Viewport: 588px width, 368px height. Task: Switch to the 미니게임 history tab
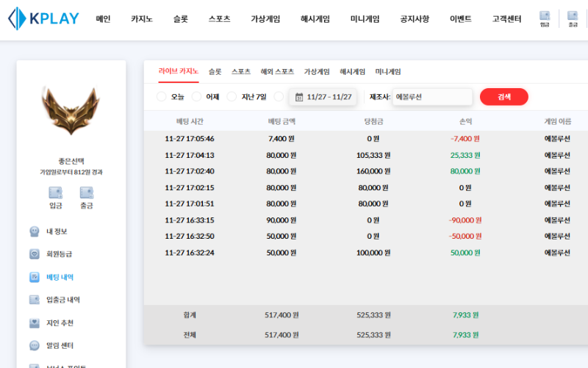[388, 71]
